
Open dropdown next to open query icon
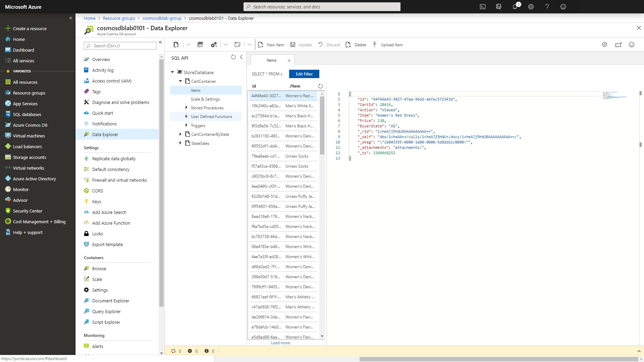coord(250,45)
